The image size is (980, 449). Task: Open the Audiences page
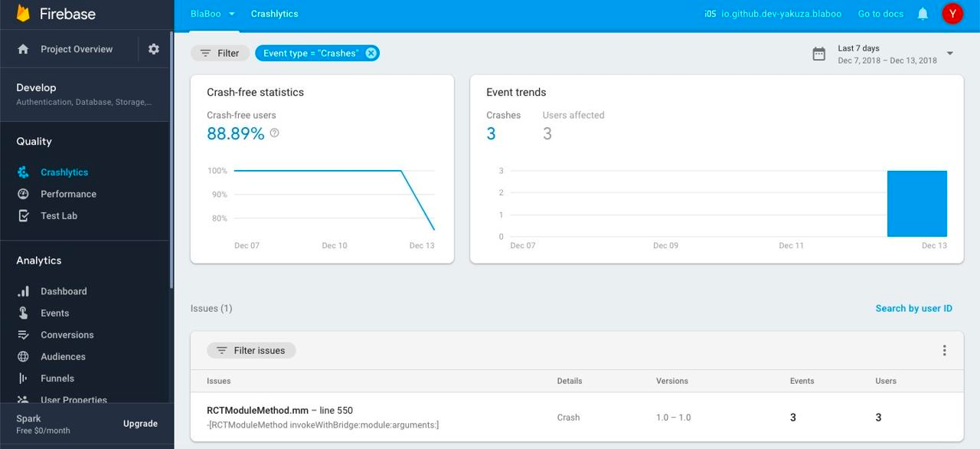(x=63, y=356)
